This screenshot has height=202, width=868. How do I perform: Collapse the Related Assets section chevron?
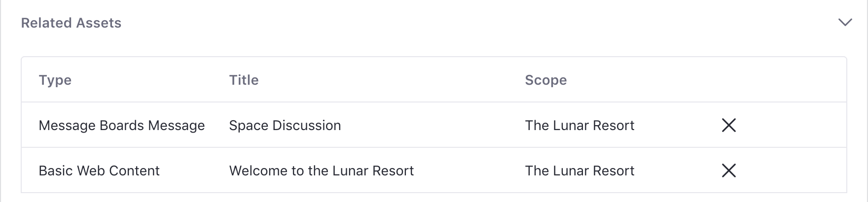click(x=845, y=23)
